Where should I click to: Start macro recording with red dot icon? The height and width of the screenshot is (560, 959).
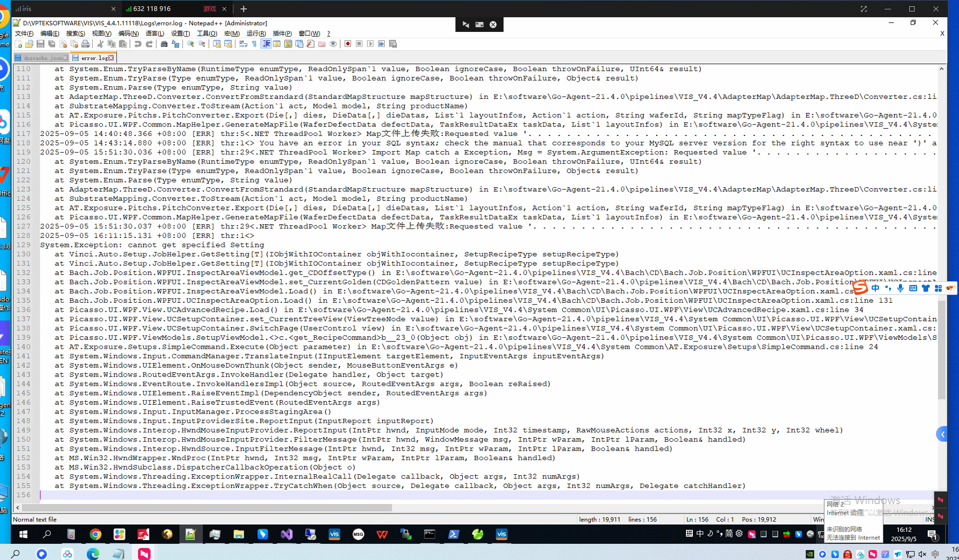(x=348, y=44)
